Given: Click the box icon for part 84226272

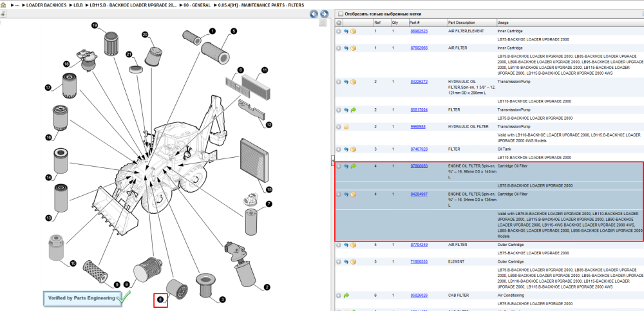Looking at the screenshot, I should click(353, 82).
